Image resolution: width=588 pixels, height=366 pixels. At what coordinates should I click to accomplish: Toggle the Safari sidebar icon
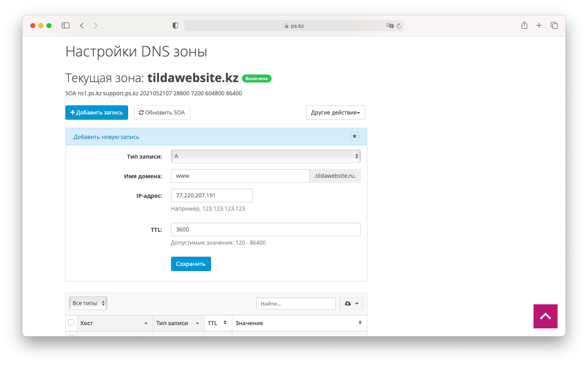pos(66,26)
